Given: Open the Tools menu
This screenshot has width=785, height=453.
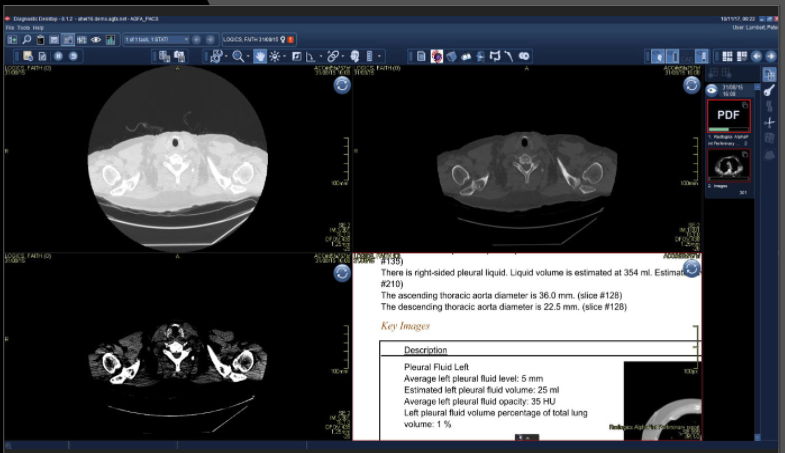Looking at the screenshot, I should [22, 27].
